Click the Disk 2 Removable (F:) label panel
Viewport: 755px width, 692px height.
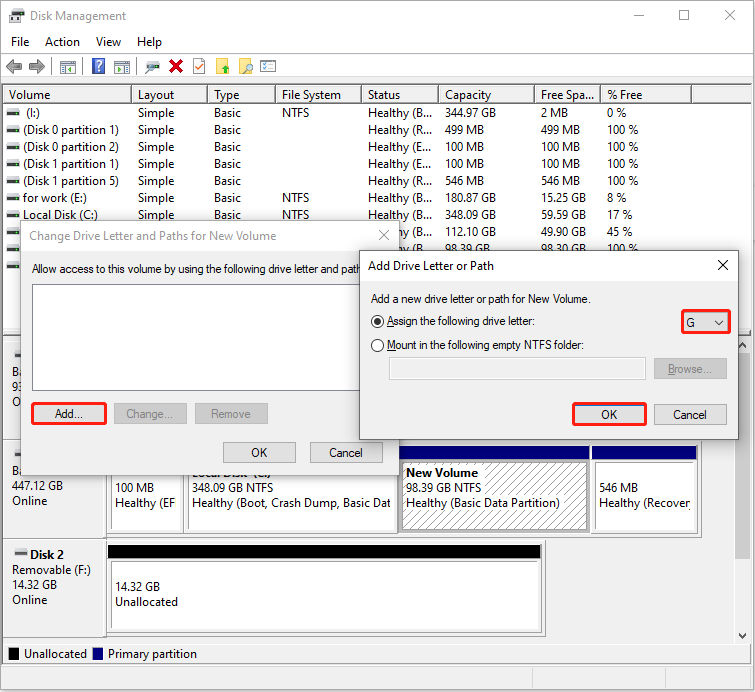[54, 587]
